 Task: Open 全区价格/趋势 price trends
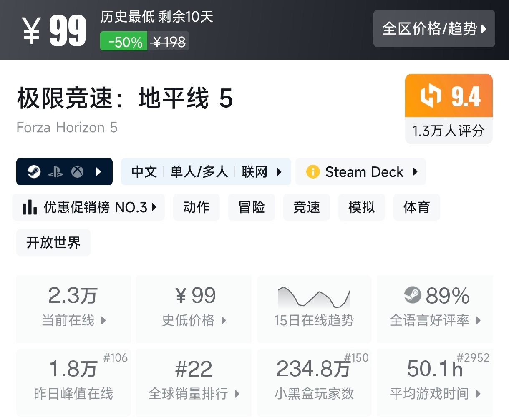pyautogui.click(x=434, y=29)
